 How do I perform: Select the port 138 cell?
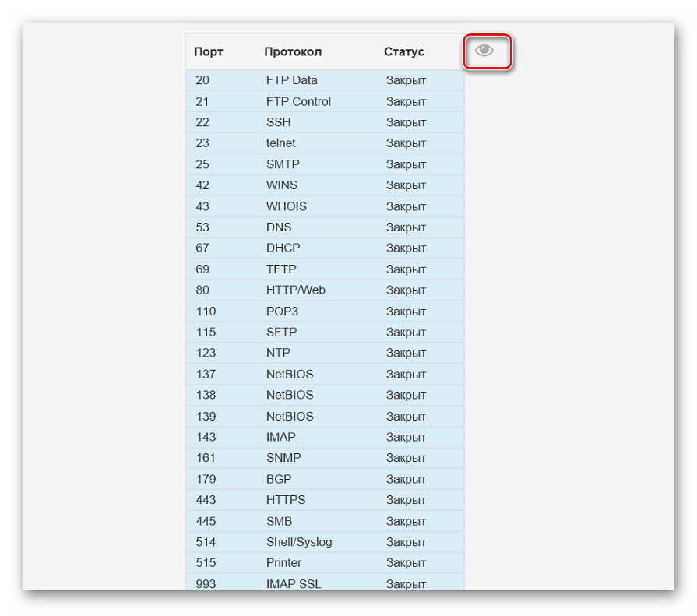tap(206, 395)
